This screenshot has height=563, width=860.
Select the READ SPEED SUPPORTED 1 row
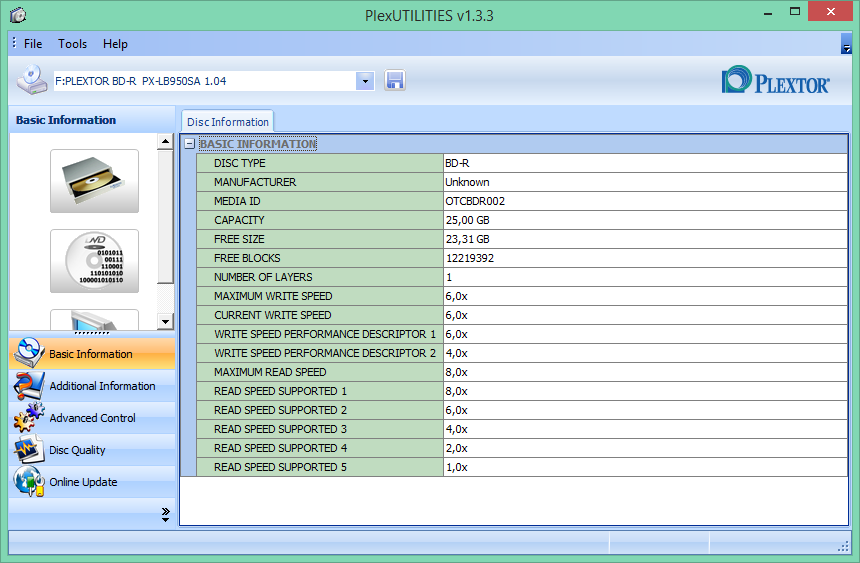pos(522,391)
